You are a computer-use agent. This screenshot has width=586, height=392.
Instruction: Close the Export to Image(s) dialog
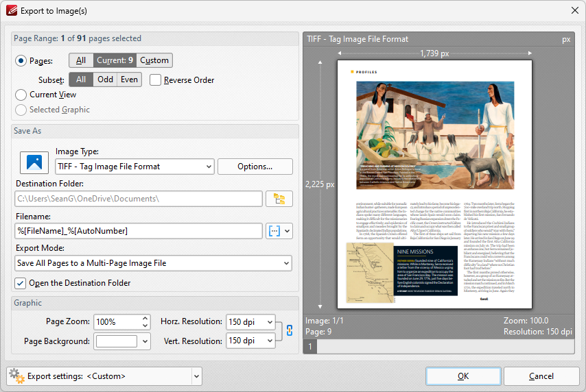pos(575,10)
